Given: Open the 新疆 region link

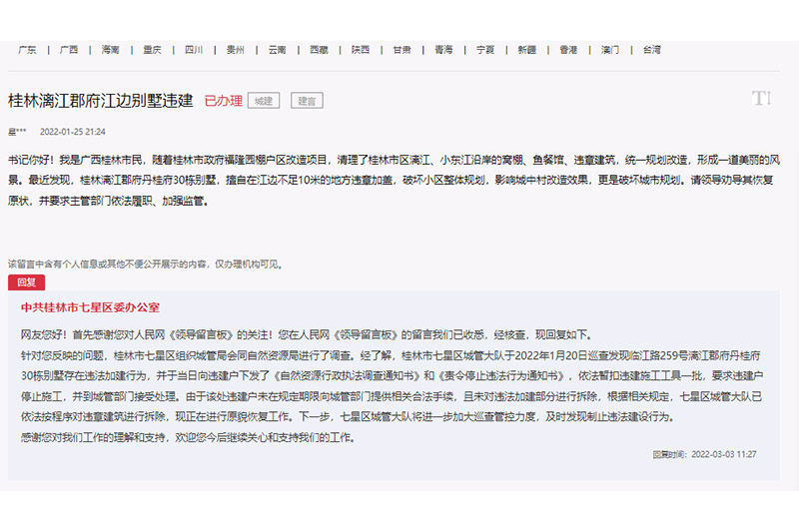Looking at the screenshot, I should click(527, 50).
